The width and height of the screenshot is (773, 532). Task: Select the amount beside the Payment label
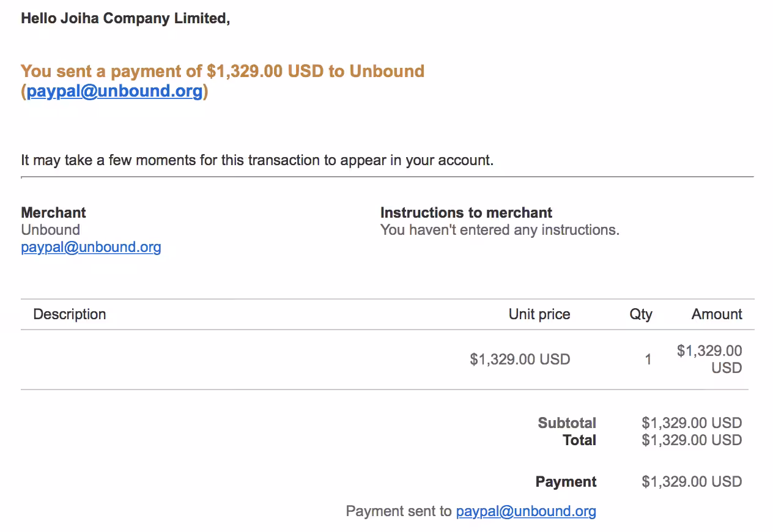point(692,482)
